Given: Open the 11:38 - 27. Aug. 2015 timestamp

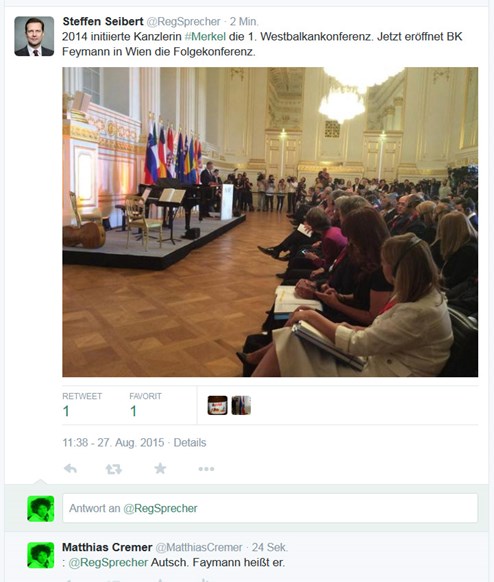Looking at the screenshot, I should coord(113,442).
